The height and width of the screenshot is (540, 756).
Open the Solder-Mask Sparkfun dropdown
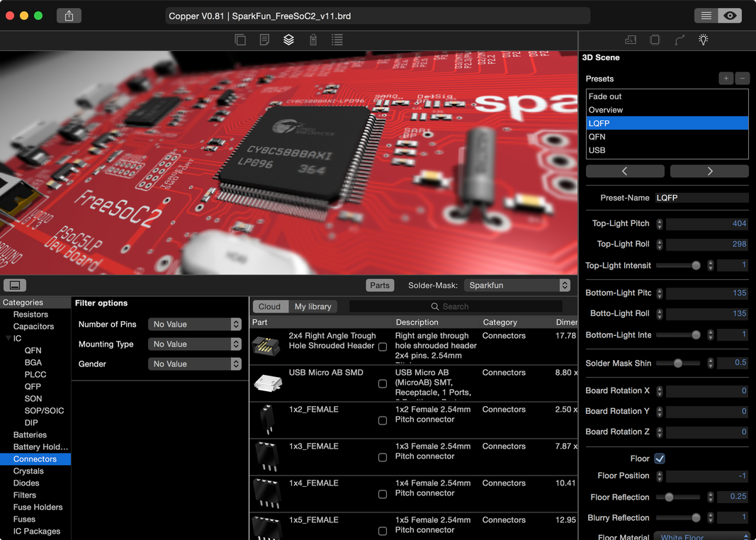pyautogui.click(x=517, y=285)
